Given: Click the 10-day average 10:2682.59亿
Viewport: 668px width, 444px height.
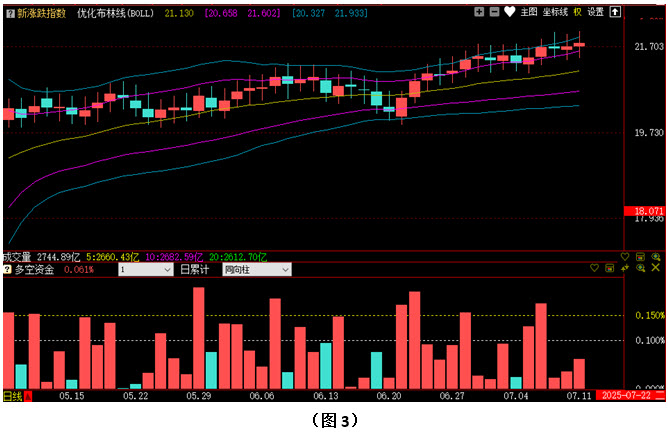Looking at the screenshot, I should 174,257.
